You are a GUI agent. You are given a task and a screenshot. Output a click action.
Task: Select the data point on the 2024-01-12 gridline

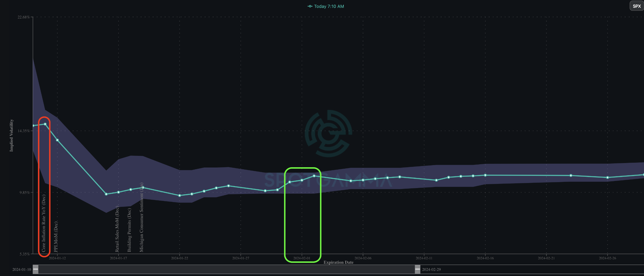click(x=57, y=140)
